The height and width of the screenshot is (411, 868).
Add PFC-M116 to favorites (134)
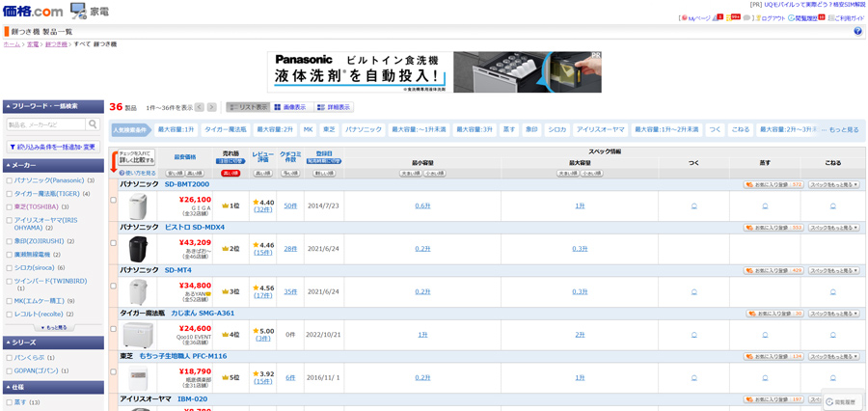coord(773,356)
